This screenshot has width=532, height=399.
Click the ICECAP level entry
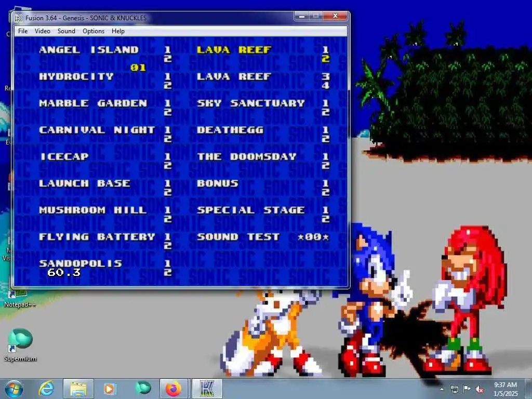64,157
